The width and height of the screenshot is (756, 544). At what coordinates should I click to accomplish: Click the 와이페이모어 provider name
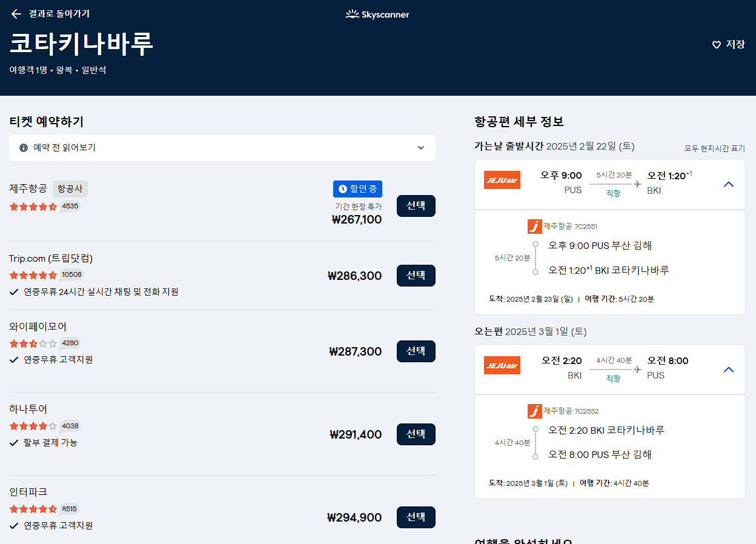click(x=38, y=327)
